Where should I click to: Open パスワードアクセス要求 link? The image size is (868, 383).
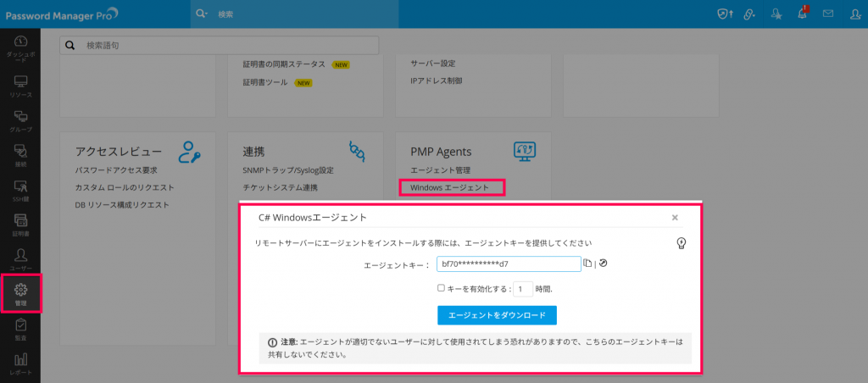[116, 170]
